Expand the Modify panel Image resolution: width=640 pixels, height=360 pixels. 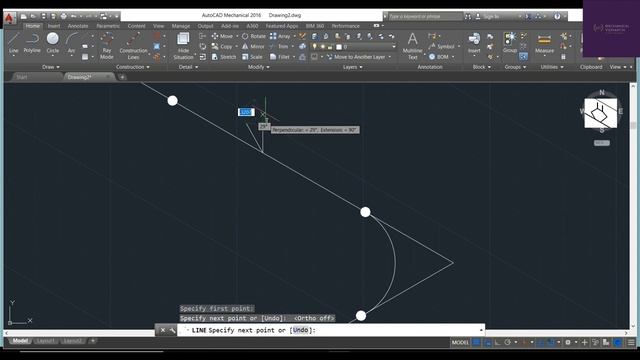coord(258,67)
